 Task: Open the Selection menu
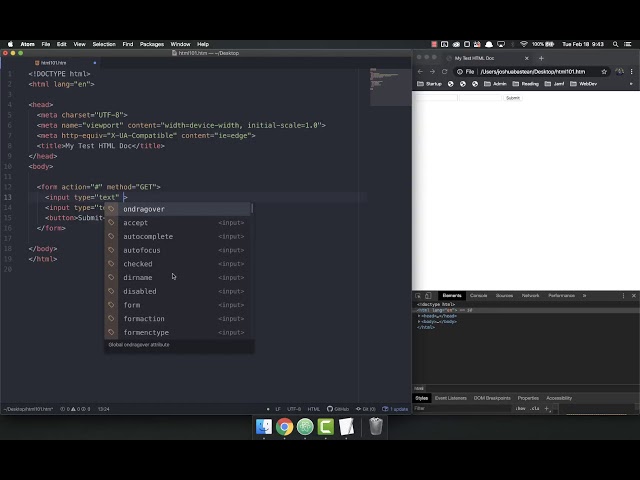(104, 44)
